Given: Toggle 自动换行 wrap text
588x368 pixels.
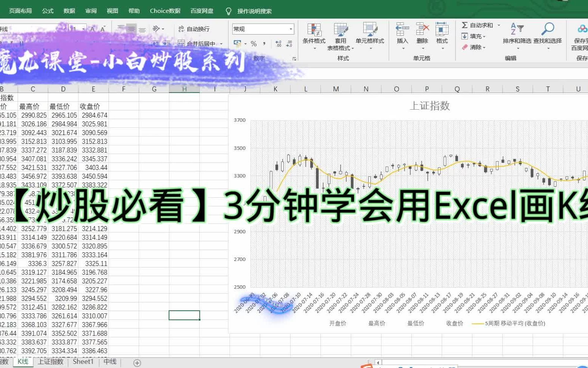Looking at the screenshot, I should 194,29.
